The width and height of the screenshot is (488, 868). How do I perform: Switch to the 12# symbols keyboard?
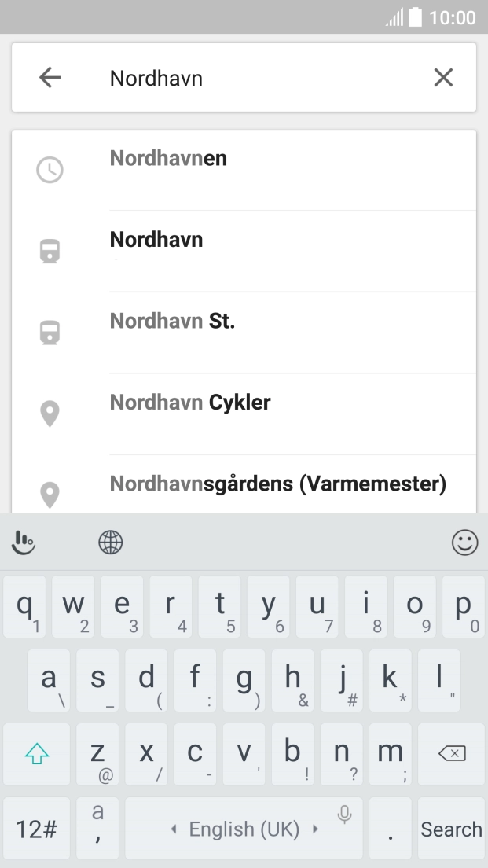36,829
